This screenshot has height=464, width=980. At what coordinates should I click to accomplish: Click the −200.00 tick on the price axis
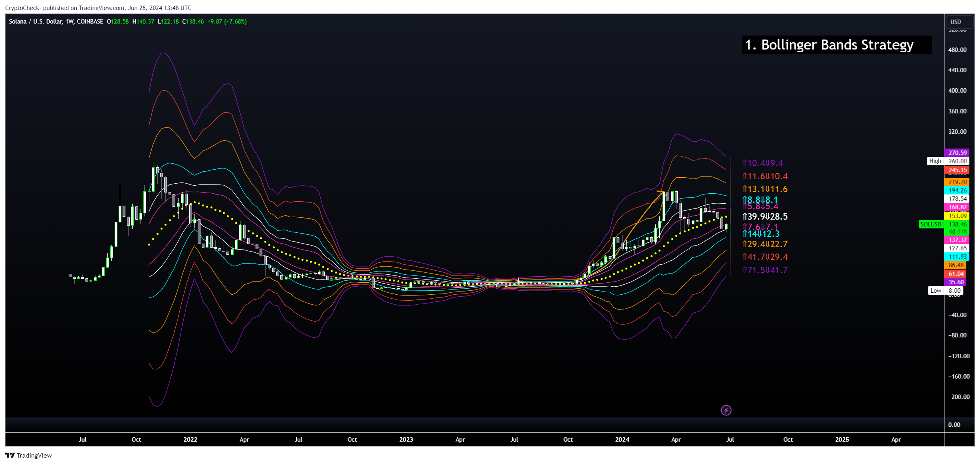pos(958,397)
